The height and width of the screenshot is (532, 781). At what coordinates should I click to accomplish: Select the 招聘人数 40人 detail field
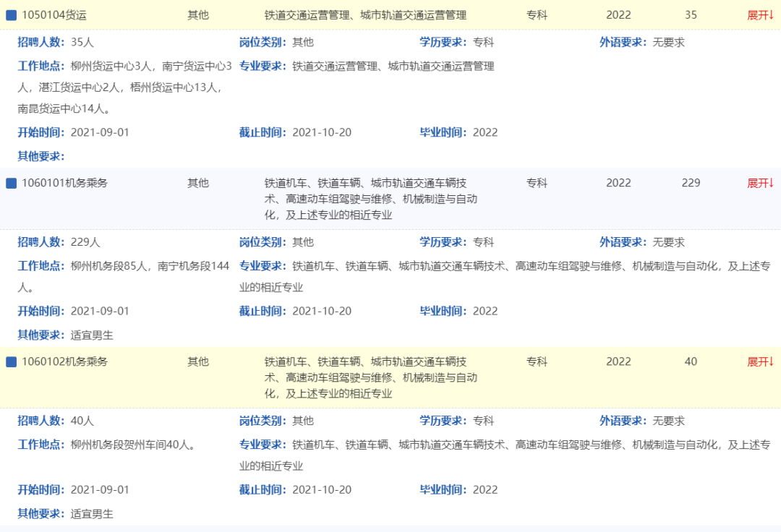(x=56, y=421)
